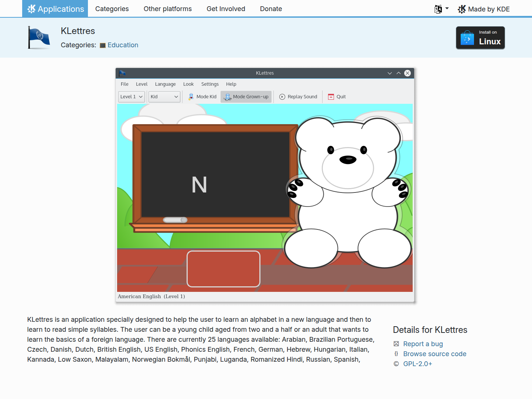Toggle the Mode Grown-up label
This screenshot has width=532, height=399.
[x=251, y=97]
